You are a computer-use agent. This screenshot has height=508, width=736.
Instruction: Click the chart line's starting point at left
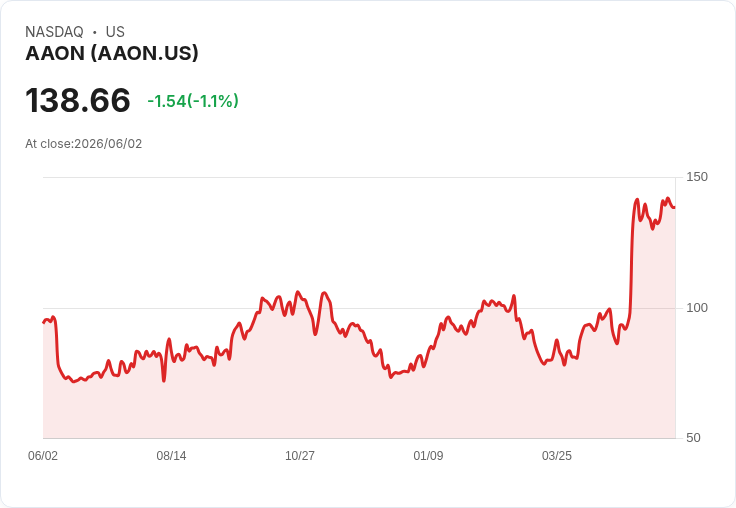pos(44,323)
